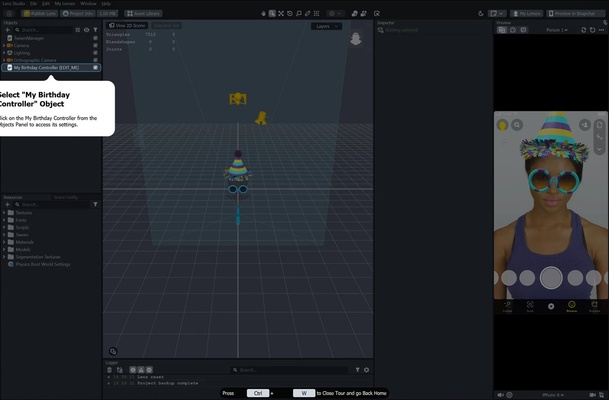
Task: Click the refresh preview icon
Action: (x=592, y=30)
